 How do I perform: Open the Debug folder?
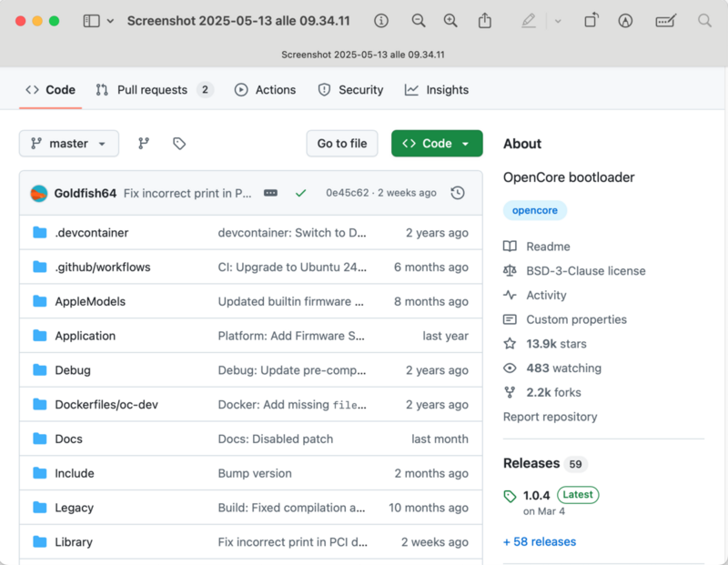click(73, 370)
